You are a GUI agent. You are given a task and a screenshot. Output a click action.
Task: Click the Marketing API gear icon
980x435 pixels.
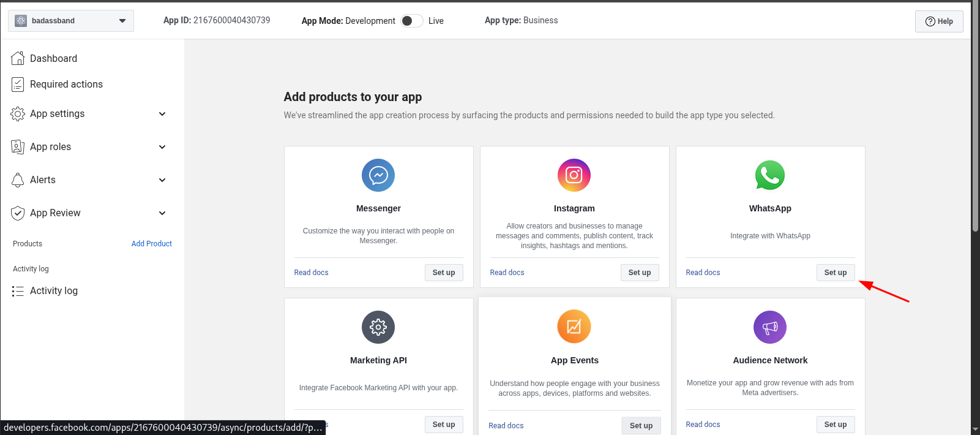(378, 327)
